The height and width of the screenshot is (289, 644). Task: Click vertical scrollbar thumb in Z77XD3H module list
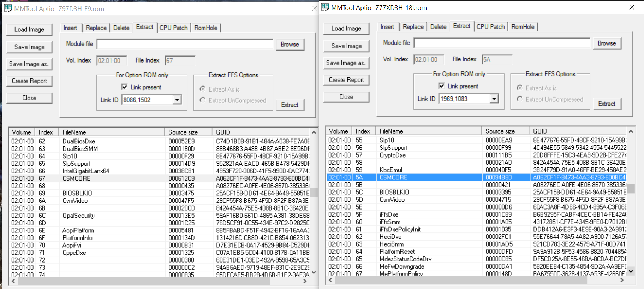point(631,188)
